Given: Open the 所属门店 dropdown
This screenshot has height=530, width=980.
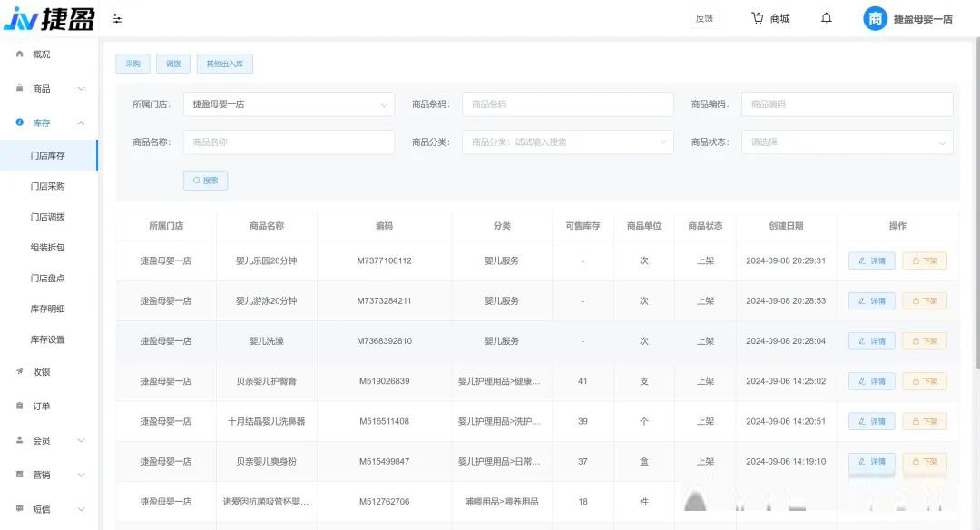Looking at the screenshot, I should click(289, 104).
